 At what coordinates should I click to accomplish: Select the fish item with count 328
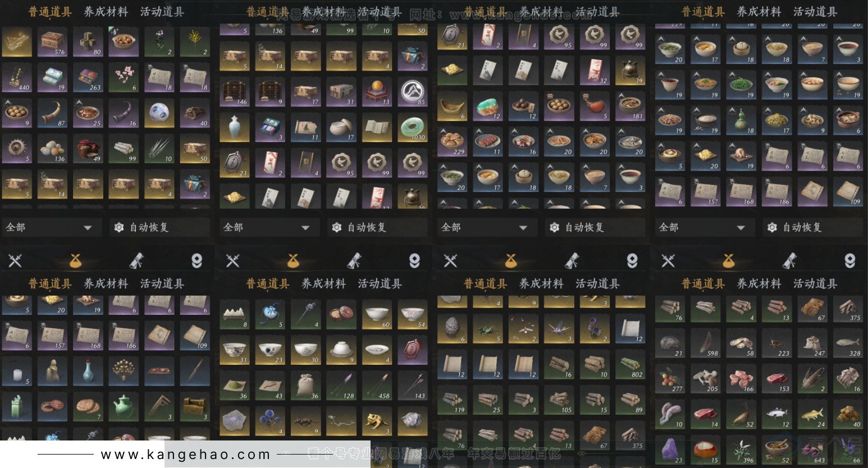848,342
